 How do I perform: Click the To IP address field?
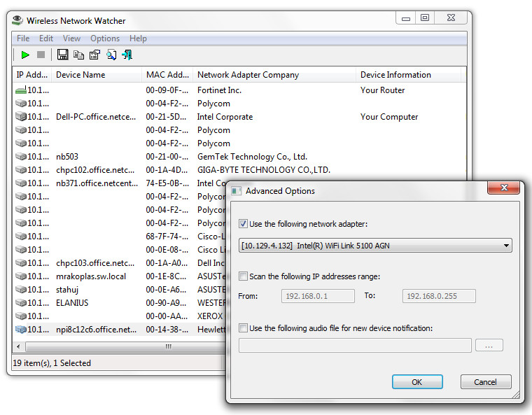[x=439, y=296]
